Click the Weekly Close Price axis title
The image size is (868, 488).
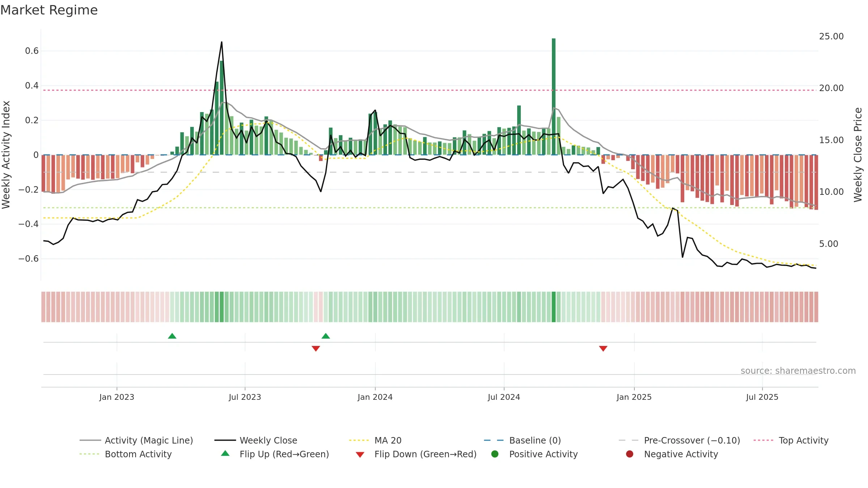click(858, 155)
